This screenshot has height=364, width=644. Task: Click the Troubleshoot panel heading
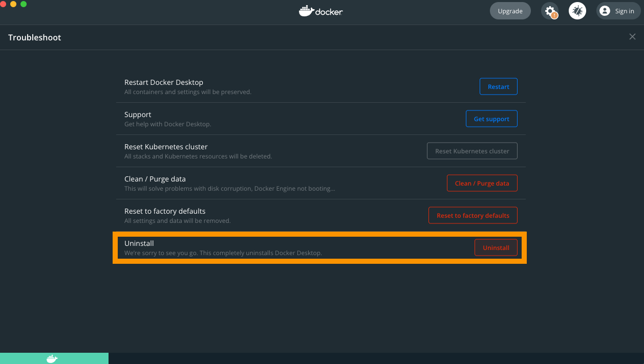35,37
